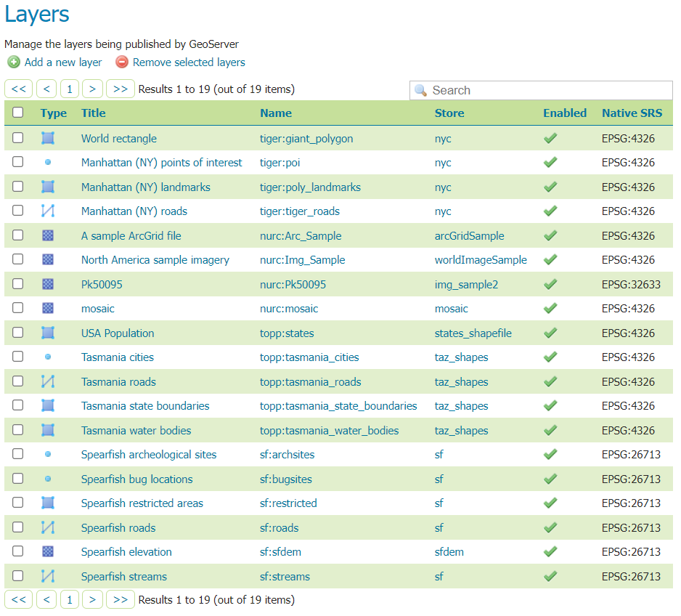Sort layers by the Store column header
This screenshot has width=681, height=616.
coord(449,113)
